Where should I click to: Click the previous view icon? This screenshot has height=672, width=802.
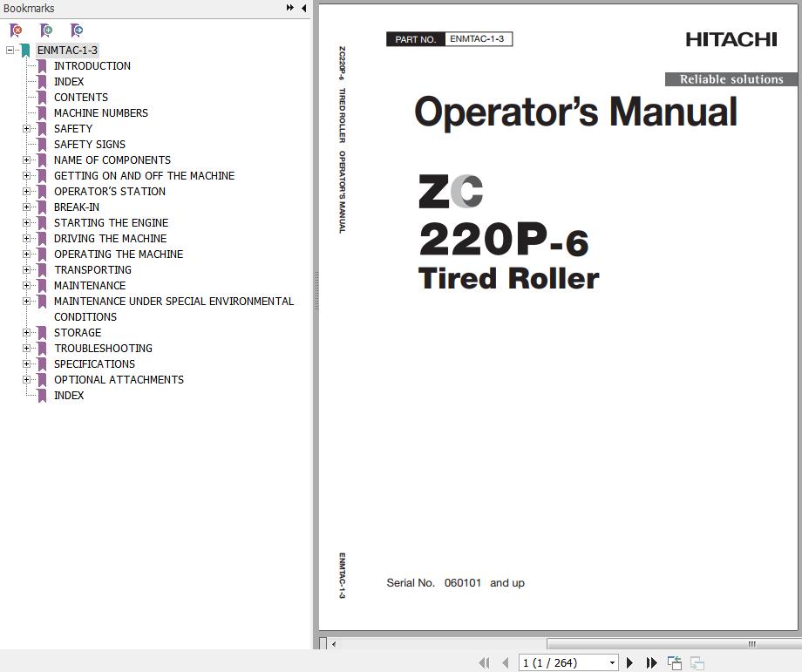tap(675, 662)
